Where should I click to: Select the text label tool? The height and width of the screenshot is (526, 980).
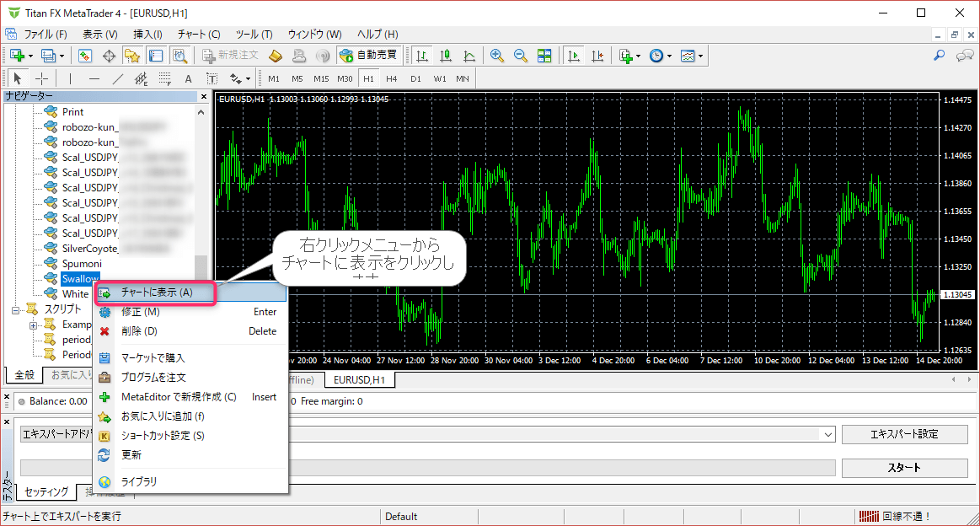click(212, 78)
